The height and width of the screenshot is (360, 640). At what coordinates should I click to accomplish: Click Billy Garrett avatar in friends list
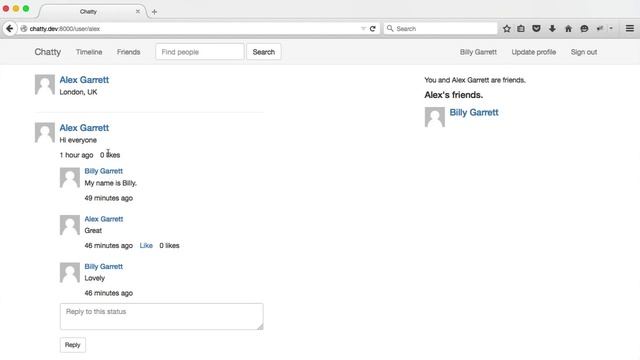point(435,117)
